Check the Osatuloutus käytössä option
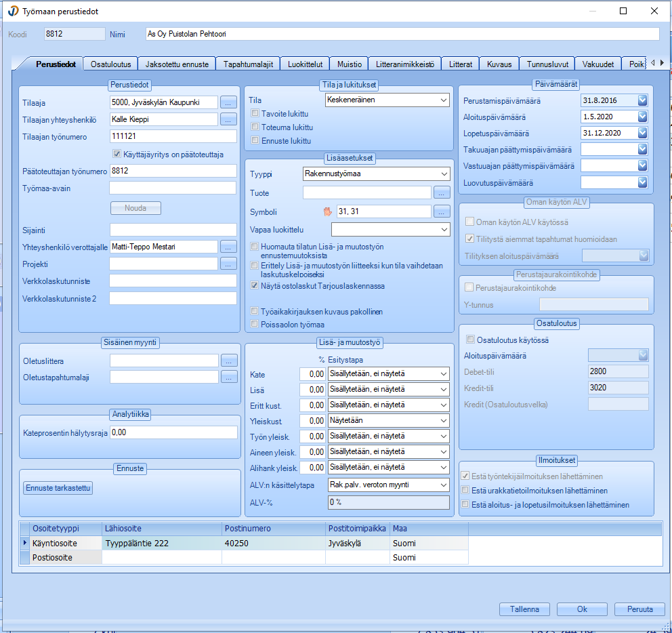 pos(470,340)
